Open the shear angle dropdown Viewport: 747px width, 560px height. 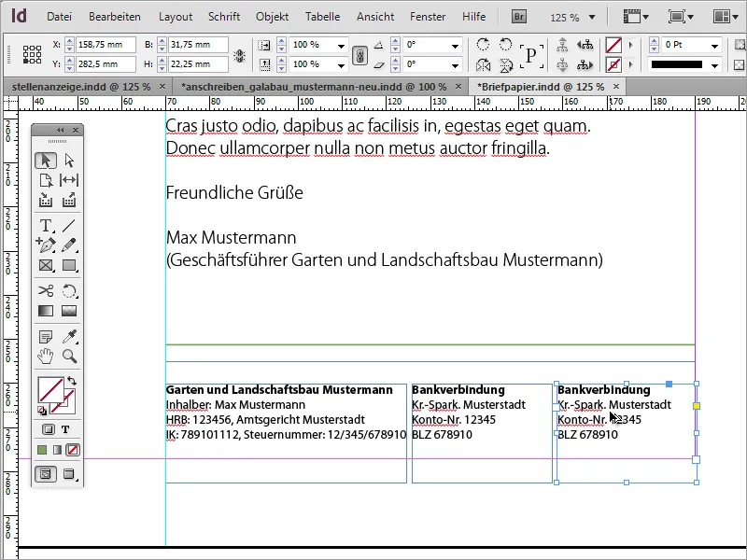pyautogui.click(x=455, y=65)
